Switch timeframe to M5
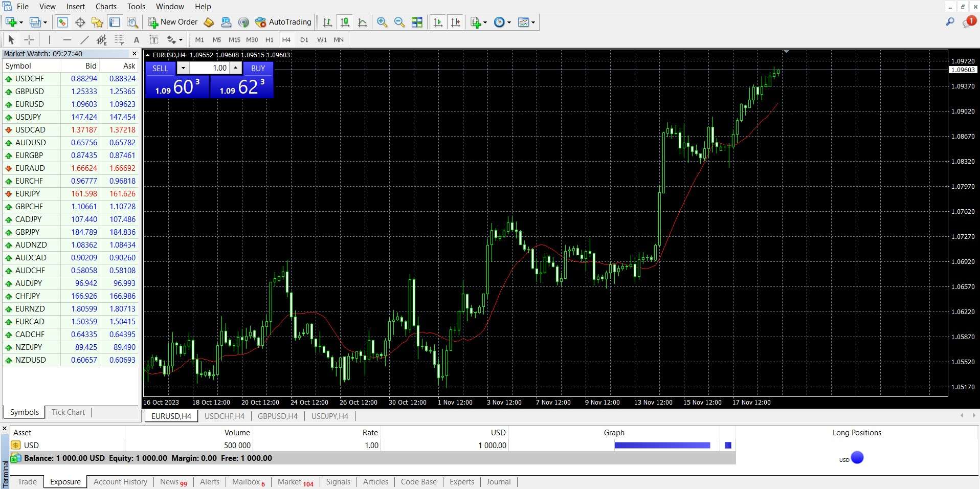The width and height of the screenshot is (980, 489). click(217, 39)
